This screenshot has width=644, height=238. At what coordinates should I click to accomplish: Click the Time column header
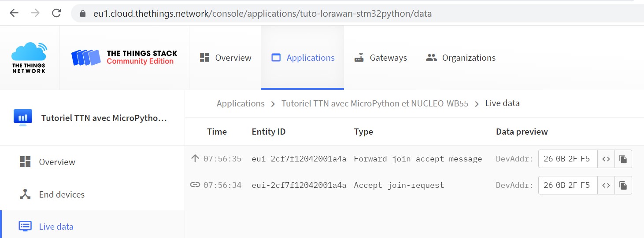coord(217,132)
